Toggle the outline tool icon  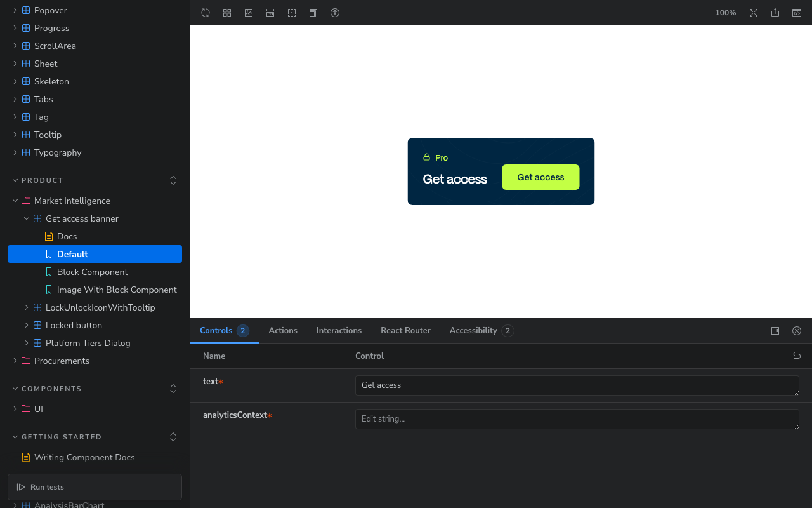pos(292,13)
